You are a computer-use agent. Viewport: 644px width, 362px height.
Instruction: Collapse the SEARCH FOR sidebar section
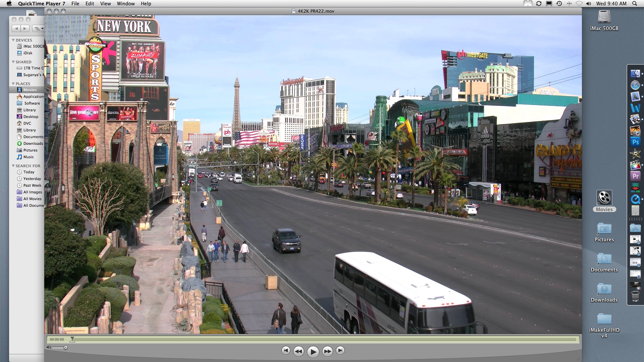pos(13,166)
